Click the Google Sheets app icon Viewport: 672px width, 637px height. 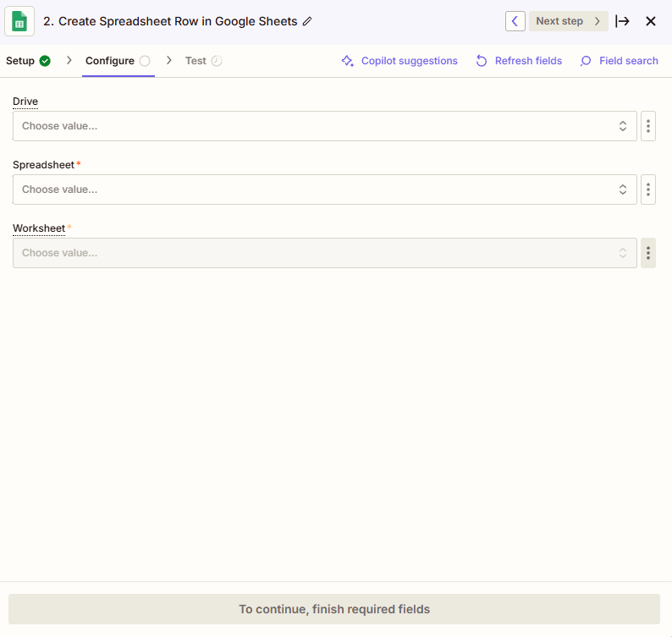coord(19,21)
